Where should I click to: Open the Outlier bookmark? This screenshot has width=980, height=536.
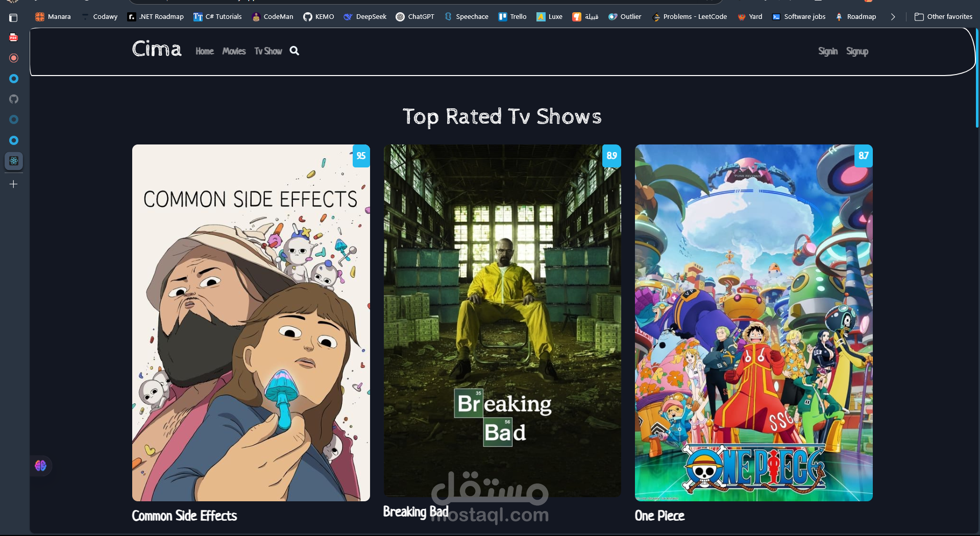tap(625, 17)
